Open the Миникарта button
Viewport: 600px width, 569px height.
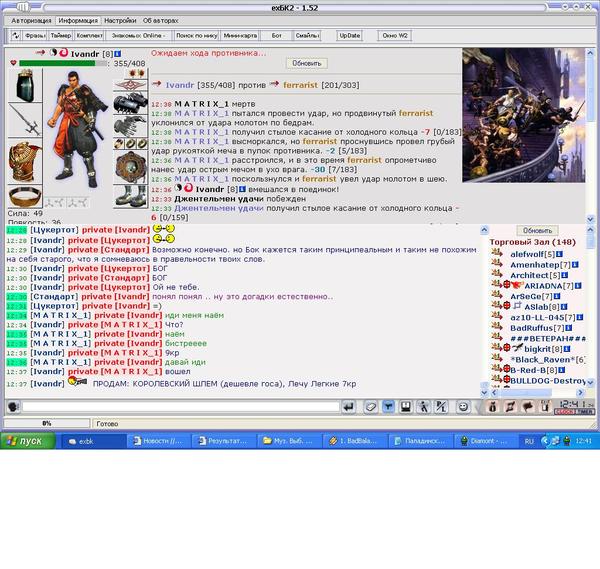[x=240, y=36]
